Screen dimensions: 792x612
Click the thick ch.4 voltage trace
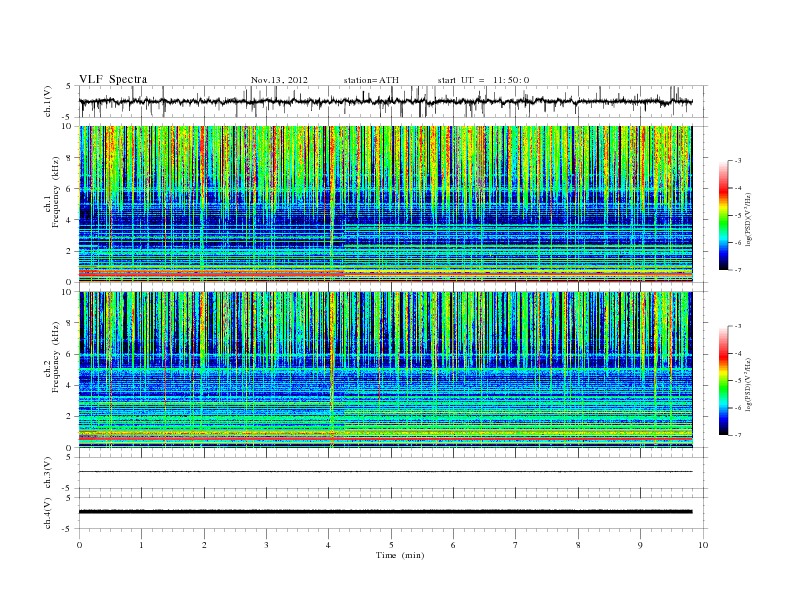[385, 512]
